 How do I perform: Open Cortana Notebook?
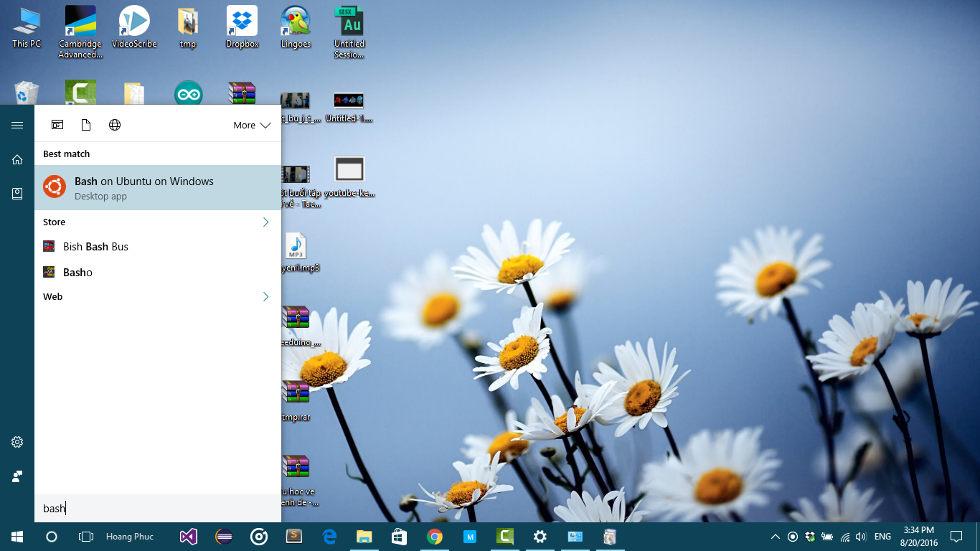point(17,194)
